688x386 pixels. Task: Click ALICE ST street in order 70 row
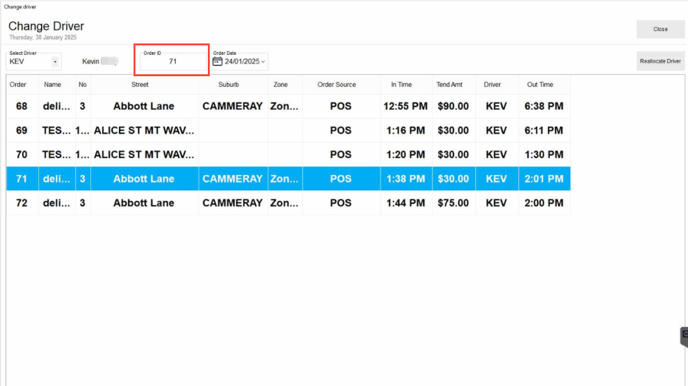point(144,154)
